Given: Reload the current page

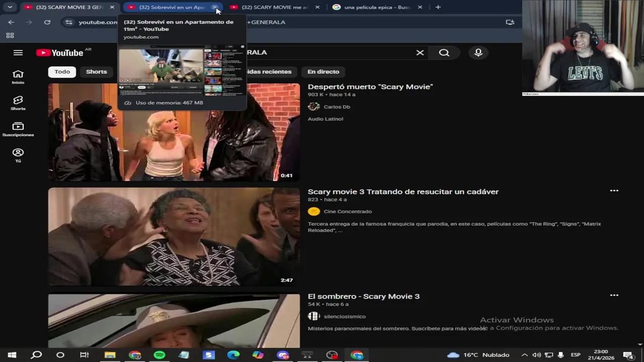Looking at the screenshot, I should point(47,22).
